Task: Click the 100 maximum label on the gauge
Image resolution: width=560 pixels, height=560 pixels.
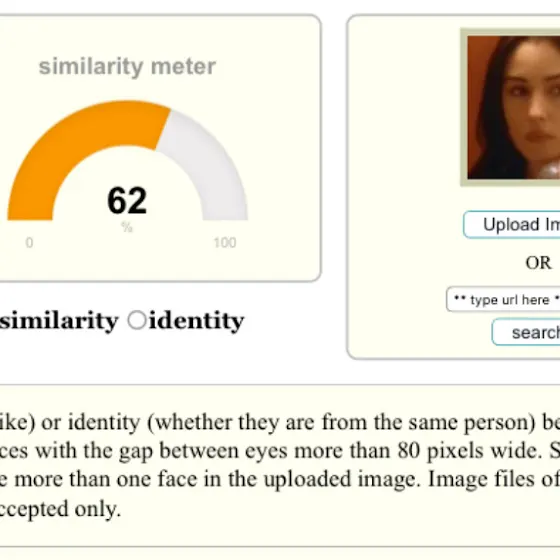Action: coord(225,243)
